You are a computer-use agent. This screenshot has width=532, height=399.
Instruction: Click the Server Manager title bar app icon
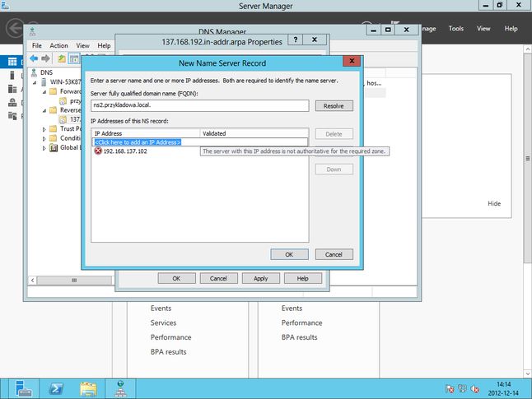click(5, 6)
